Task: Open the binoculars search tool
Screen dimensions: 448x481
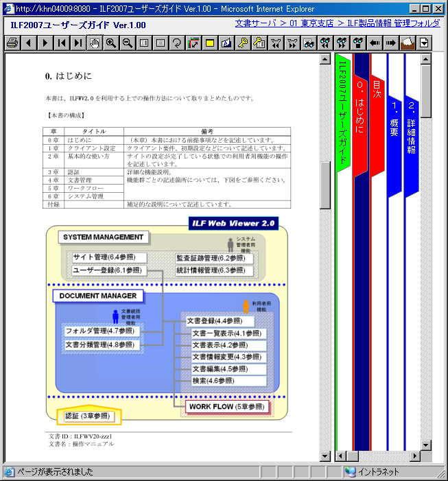Action: pyautogui.click(x=309, y=43)
